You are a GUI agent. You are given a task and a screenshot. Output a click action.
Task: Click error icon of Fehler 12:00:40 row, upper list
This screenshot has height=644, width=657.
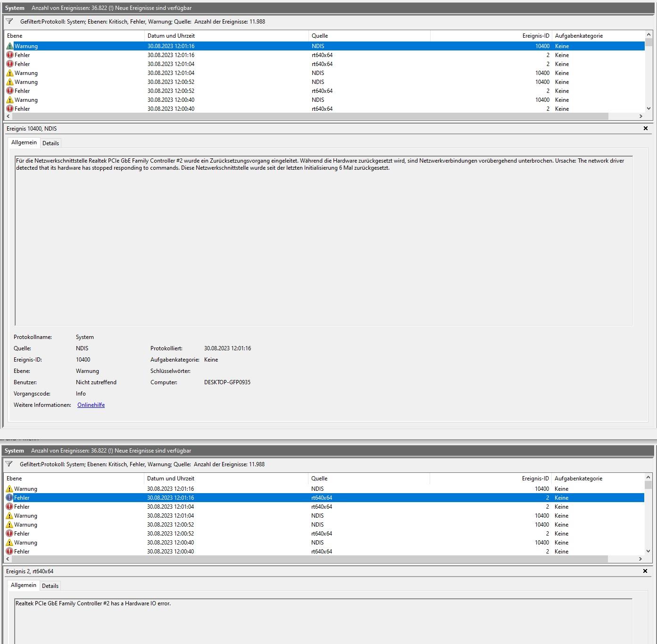[x=10, y=109]
